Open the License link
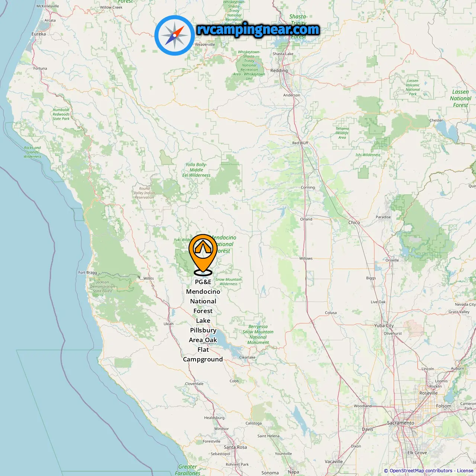 pyautogui.click(x=465, y=470)
